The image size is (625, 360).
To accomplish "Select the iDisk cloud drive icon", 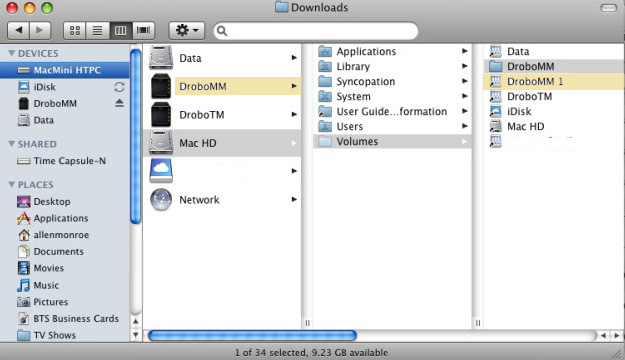I will (x=161, y=171).
